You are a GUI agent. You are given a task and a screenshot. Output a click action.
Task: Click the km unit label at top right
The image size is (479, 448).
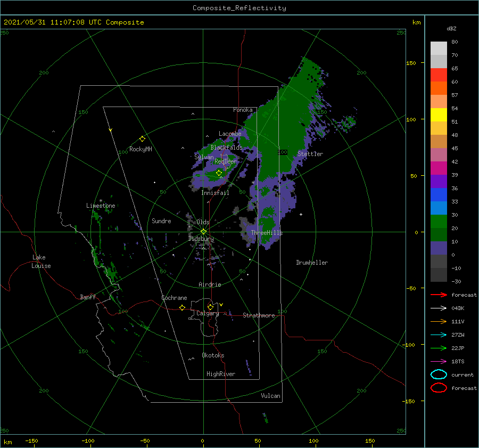tap(416, 22)
